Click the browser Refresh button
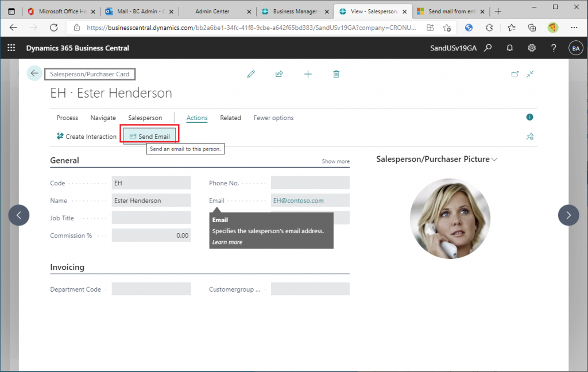This screenshot has height=372, width=588. [x=54, y=28]
